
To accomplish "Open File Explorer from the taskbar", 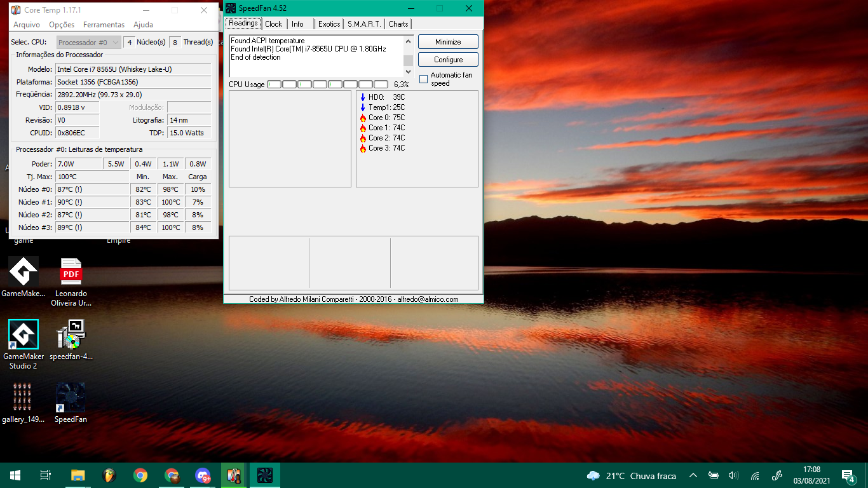I will (x=78, y=475).
